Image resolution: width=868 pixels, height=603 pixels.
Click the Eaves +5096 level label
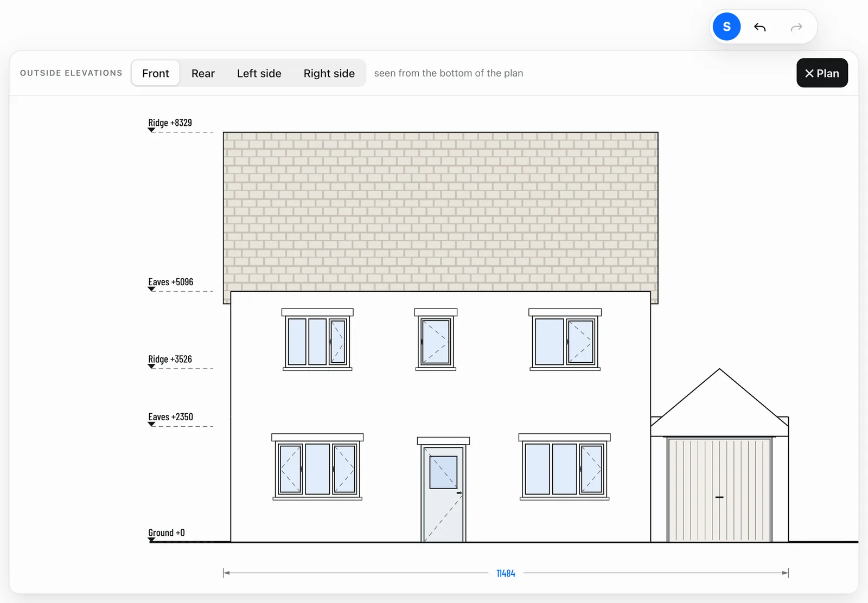click(170, 282)
